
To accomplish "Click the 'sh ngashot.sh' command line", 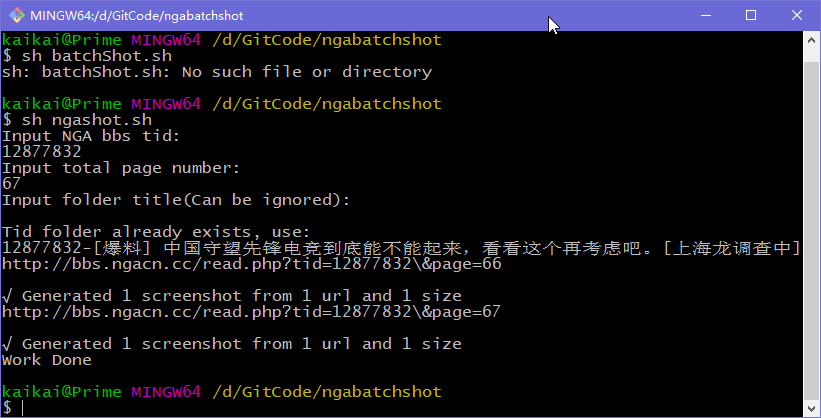I will click(77, 120).
